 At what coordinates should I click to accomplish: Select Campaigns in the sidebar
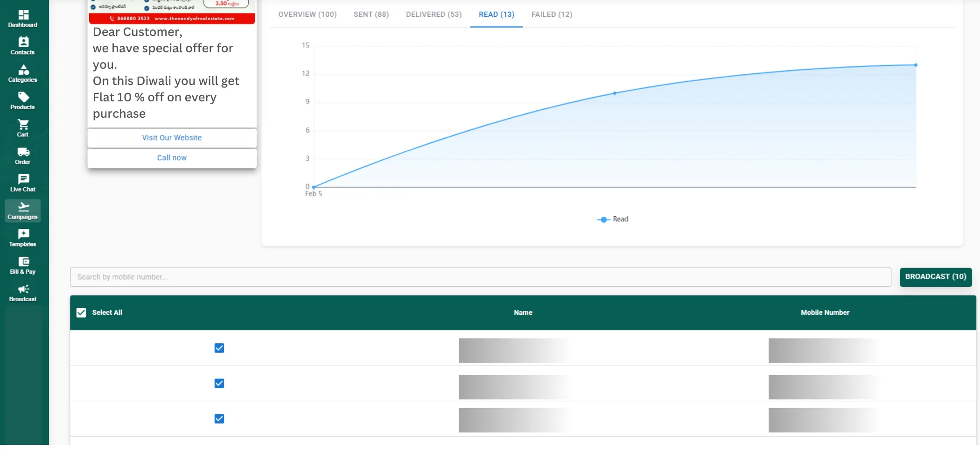[23, 211]
